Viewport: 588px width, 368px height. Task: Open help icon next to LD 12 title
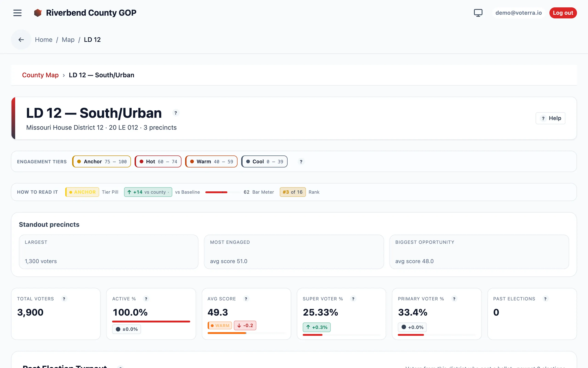(176, 113)
